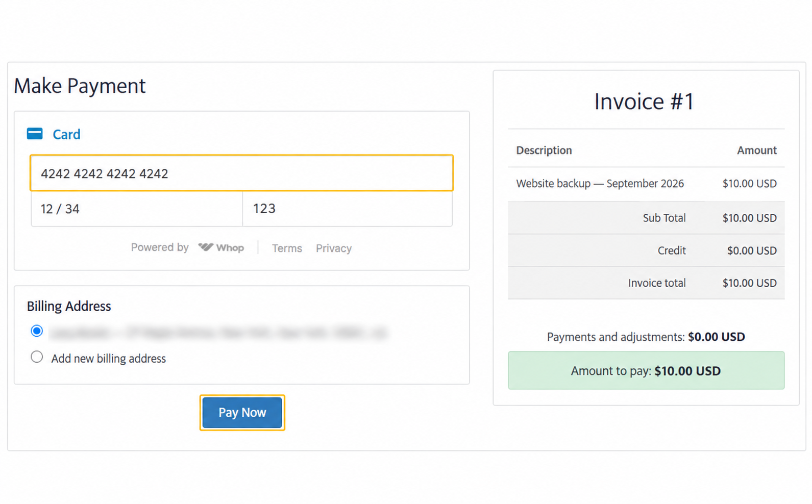Click the CVC field showing 123
Screen dimensions: 812x504
348,209
